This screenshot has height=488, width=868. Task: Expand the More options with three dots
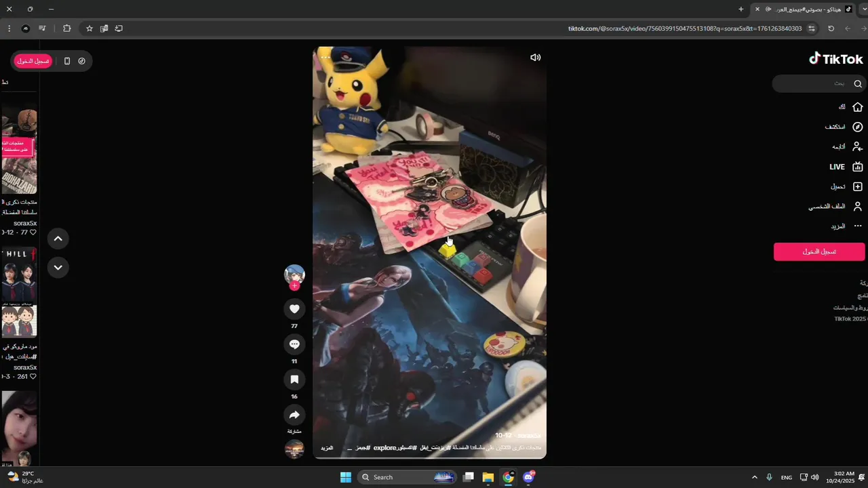(846, 226)
